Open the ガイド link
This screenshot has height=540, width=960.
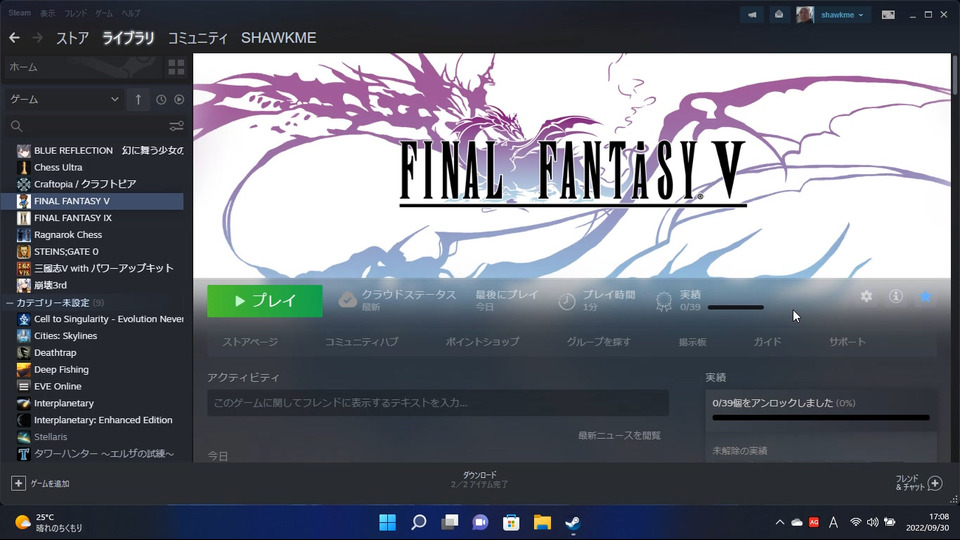pyautogui.click(x=767, y=342)
